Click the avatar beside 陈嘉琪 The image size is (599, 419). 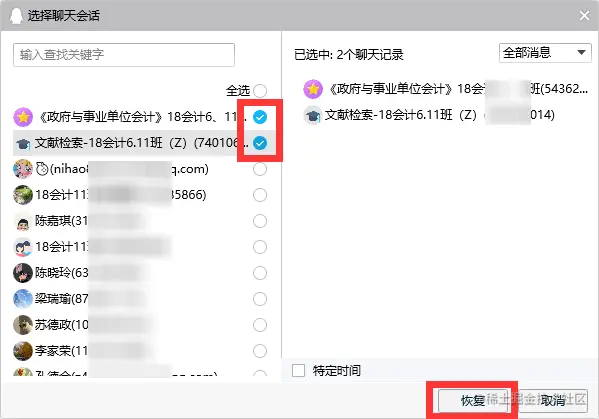[23, 221]
